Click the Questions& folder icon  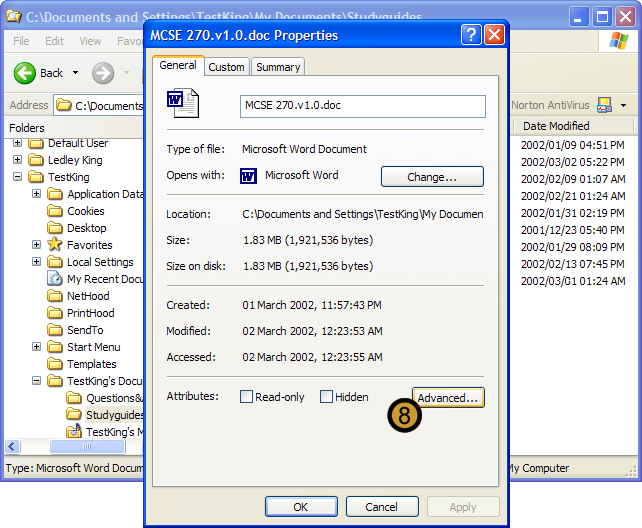74,397
